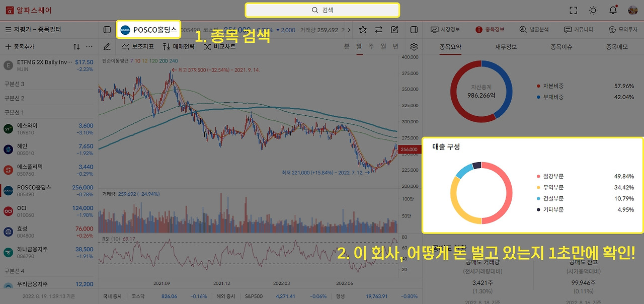Sort the watchlist with the up-down arrows icon
644x304 pixels.
76,46
